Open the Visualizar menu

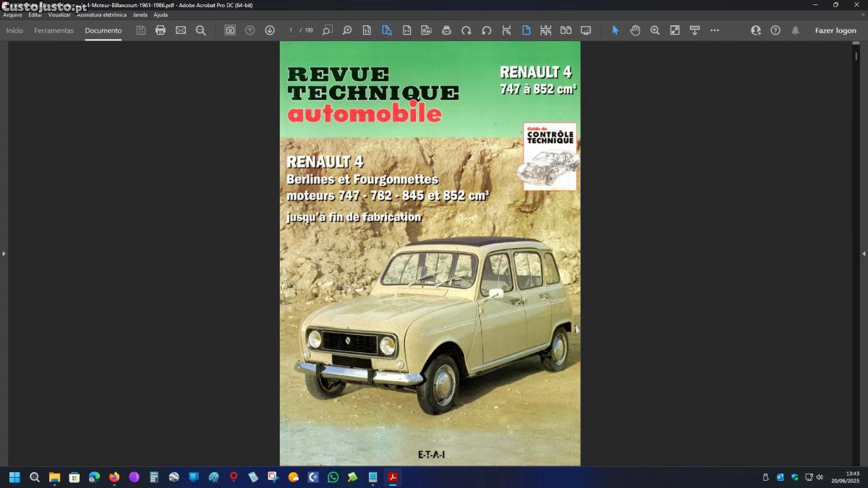[x=59, y=14]
